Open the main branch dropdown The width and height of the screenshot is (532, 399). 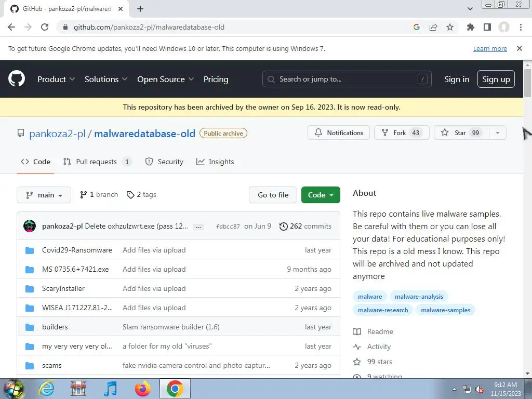pyautogui.click(x=44, y=195)
